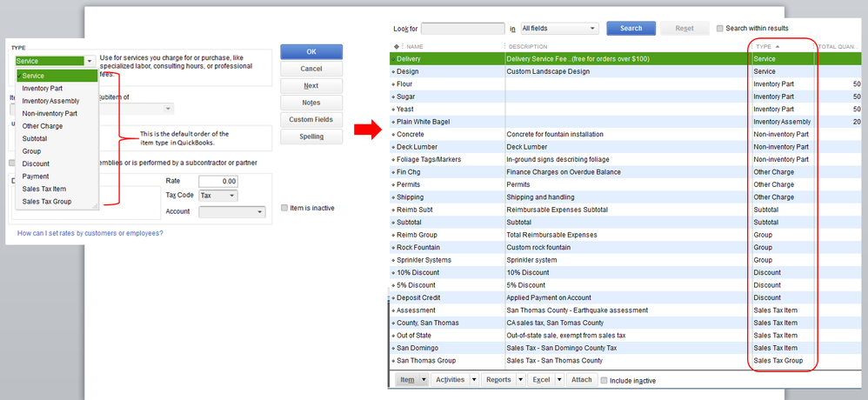This screenshot has width=868, height=400.
Task: Click the Rate input field
Action: (x=218, y=182)
